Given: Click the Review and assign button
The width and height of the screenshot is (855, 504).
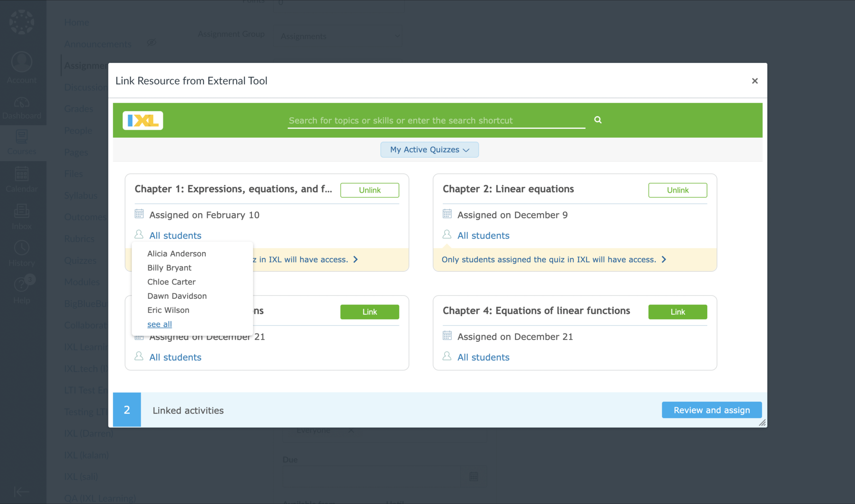Looking at the screenshot, I should (711, 410).
